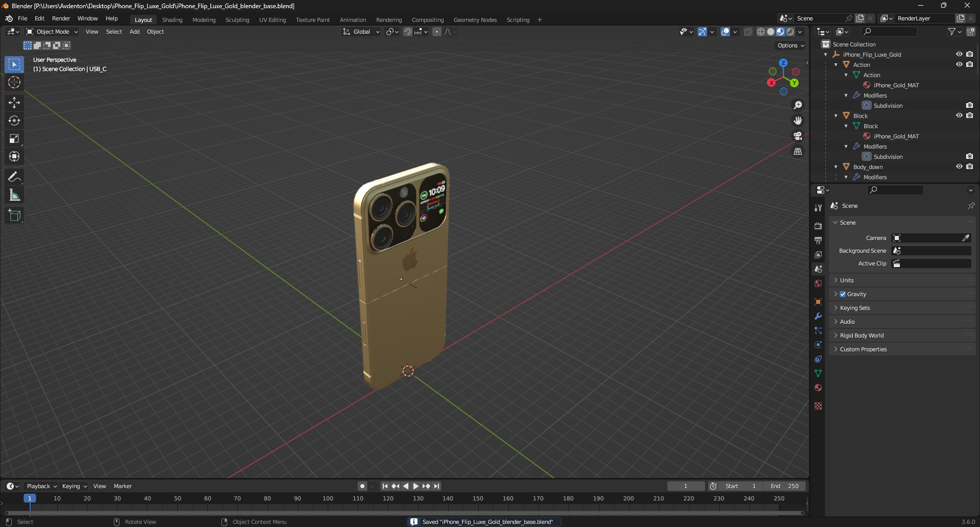Viewport: 980px width, 527px height.
Task: Switch to Wireframe viewport shading
Action: coord(761,32)
